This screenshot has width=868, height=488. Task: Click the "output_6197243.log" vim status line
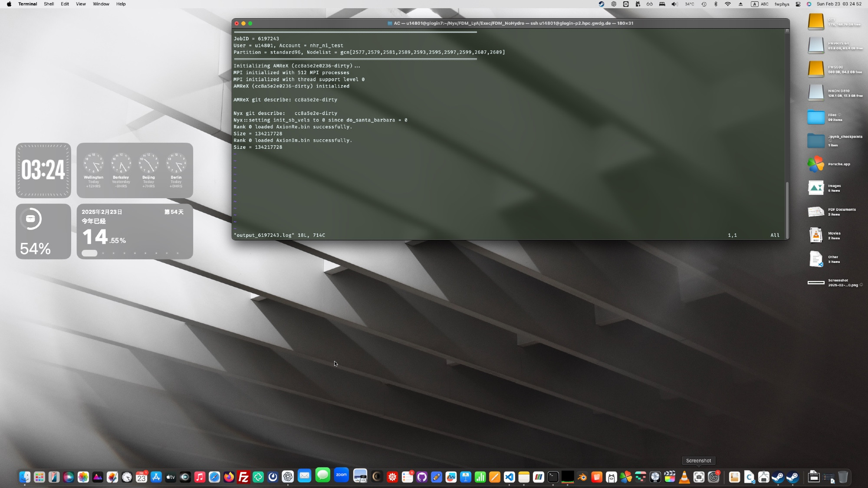point(279,235)
